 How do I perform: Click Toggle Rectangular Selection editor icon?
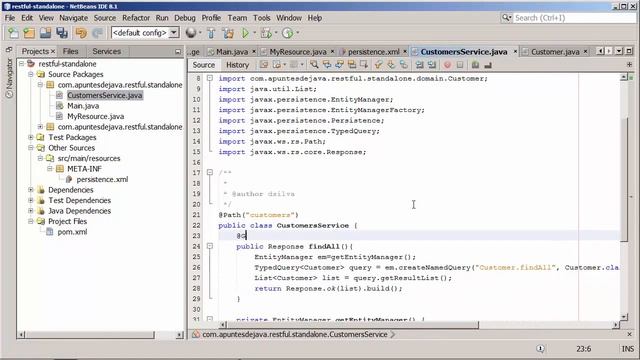click(364, 64)
